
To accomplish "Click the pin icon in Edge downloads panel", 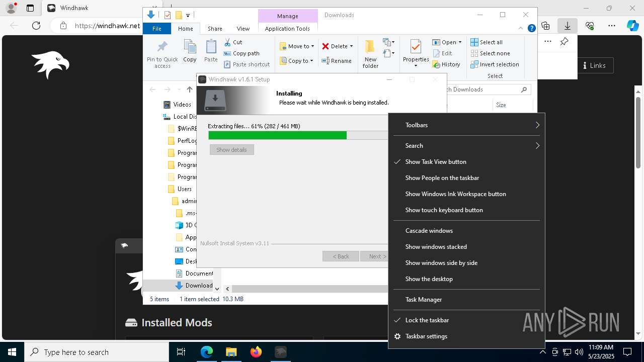I will pos(565,42).
